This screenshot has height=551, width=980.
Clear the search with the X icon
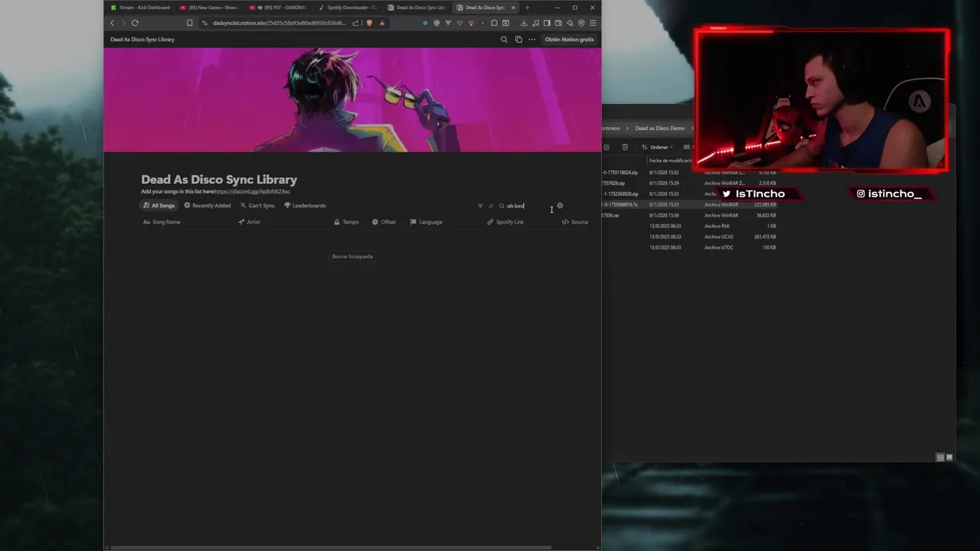[x=560, y=206]
